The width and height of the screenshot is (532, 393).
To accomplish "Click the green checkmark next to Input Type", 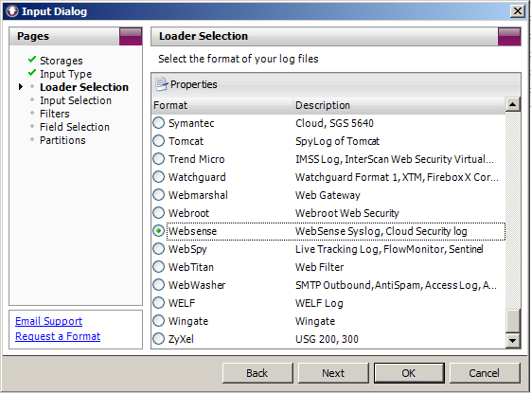I will click(32, 73).
